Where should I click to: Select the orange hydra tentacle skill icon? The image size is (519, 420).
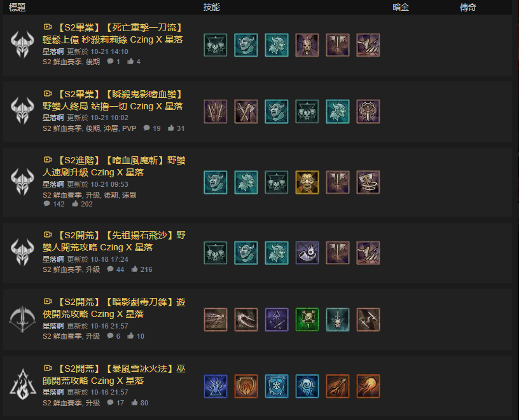pyautogui.click(x=368, y=386)
